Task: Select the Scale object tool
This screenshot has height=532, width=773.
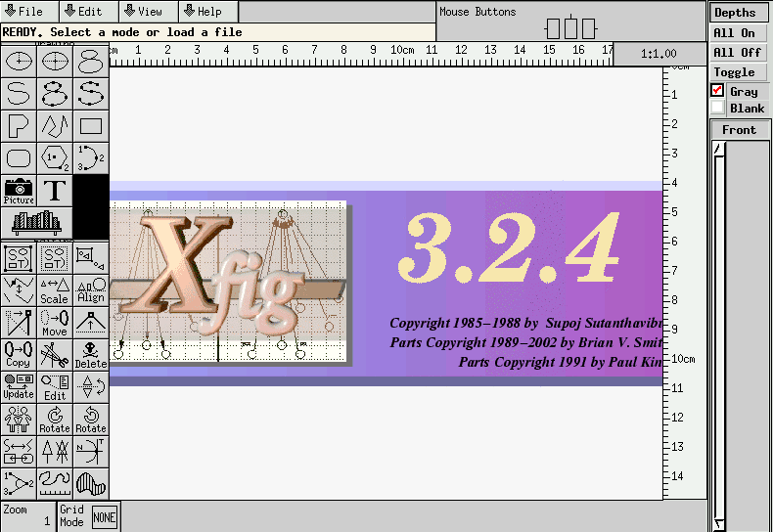Action: click(55, 289)
